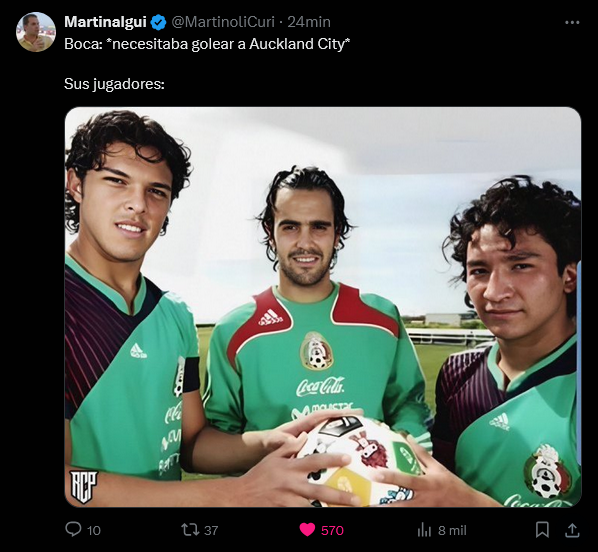Click the 570 likes count
This screenshot has width=598, height=552.
pos(332,530)
